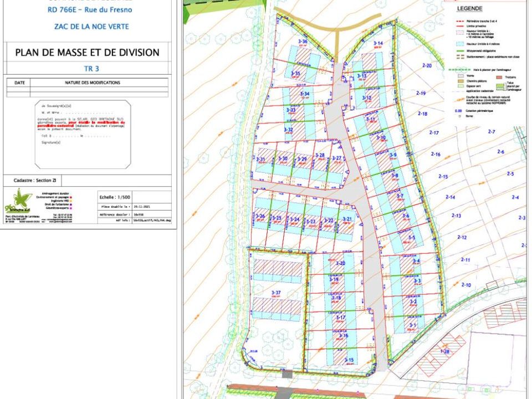Click lot label 3-26 on the plan
532x399 pixels.
(x=260, y=217)
